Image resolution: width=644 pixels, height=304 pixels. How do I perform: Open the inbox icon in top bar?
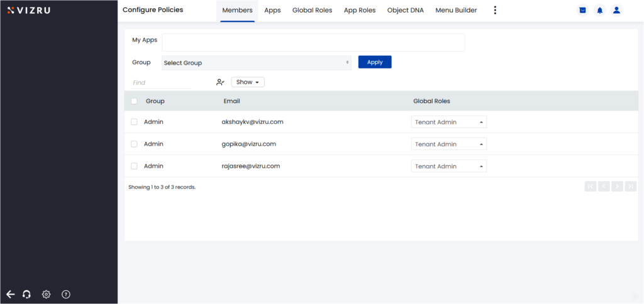pyautogui.click(x=582, y=10)
